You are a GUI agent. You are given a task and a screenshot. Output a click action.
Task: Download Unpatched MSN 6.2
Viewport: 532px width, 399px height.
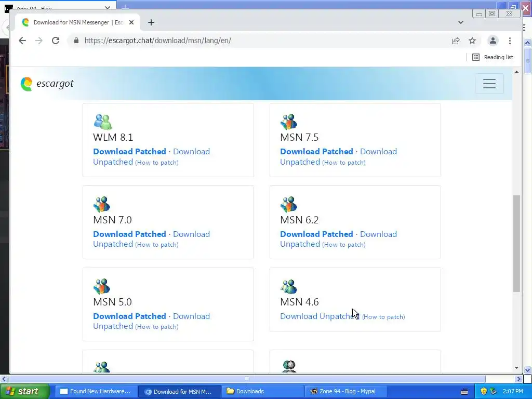coord(378,234)
